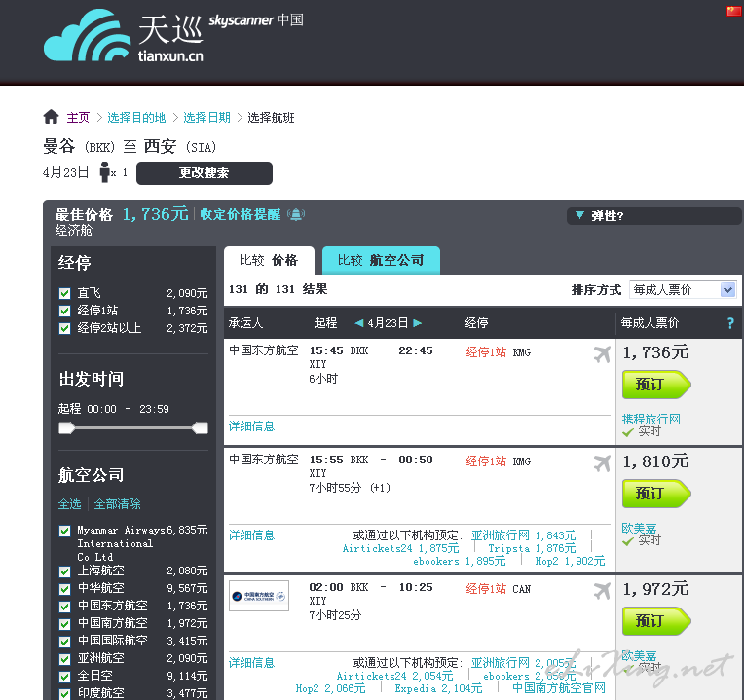Click right handle of departure time slider
The image size is (744, 700).
pos(201,428)
